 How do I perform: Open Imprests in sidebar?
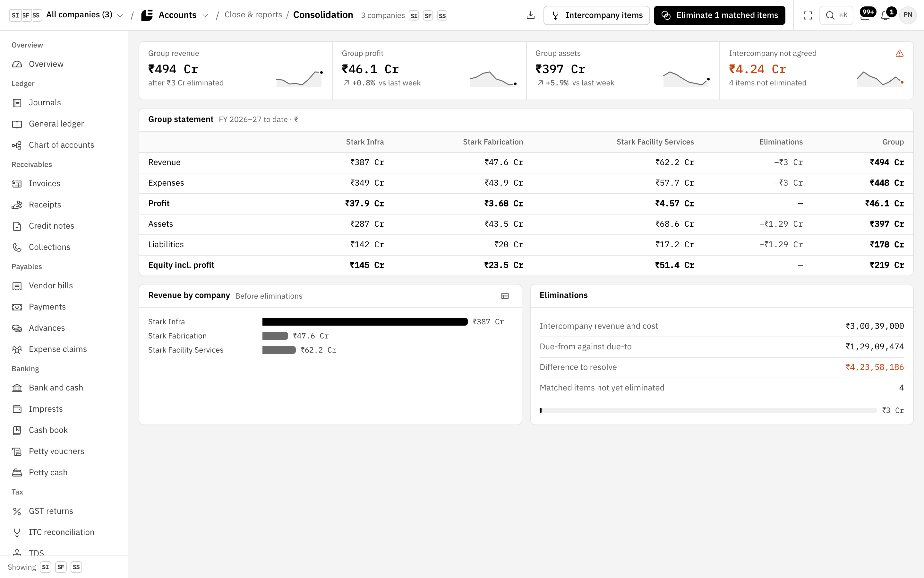[x=64, y=409]
